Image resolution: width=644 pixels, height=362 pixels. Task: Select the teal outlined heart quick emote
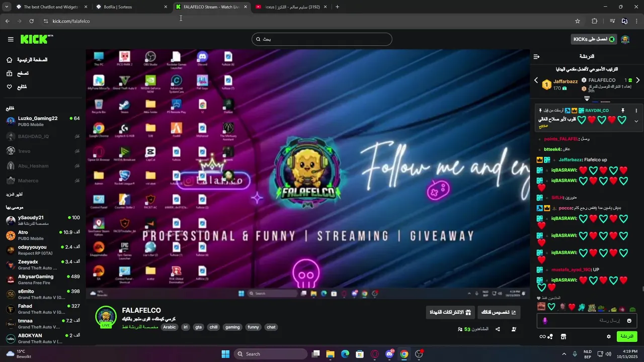(x=551, y=307)
